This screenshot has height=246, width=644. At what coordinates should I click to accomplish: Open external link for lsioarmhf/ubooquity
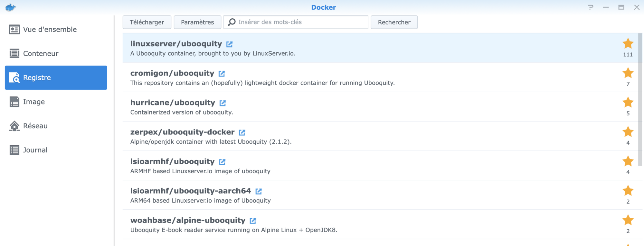tap(222, 162)
